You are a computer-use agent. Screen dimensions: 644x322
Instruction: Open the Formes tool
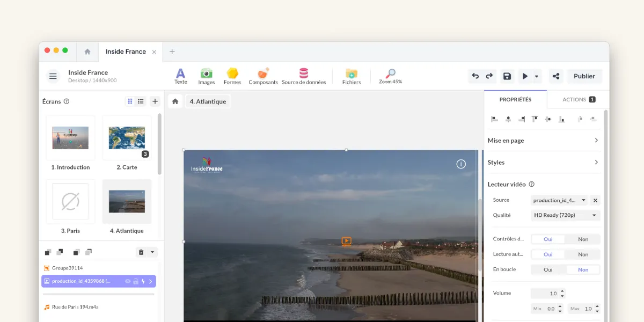232,75
